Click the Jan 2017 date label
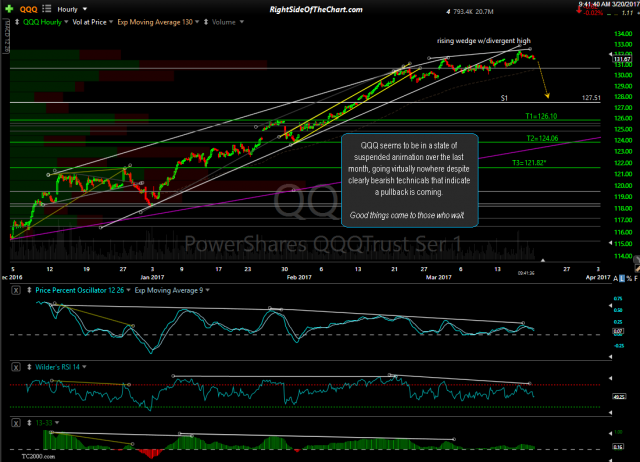The image size is (640, 462). click(152, 277)
